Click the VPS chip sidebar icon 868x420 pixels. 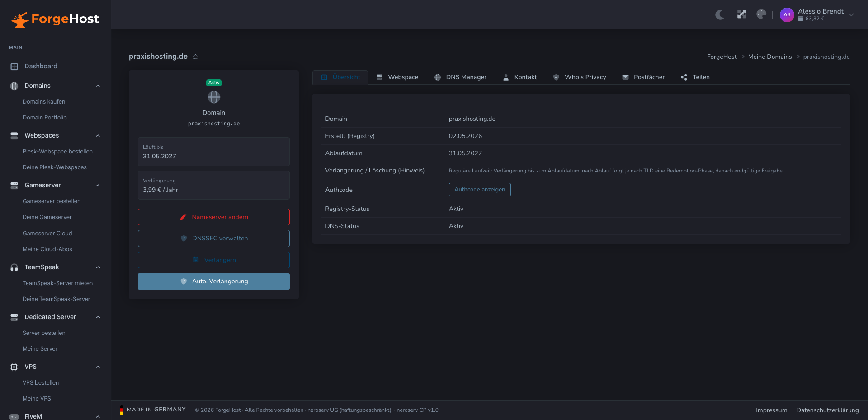pos(14,367)
